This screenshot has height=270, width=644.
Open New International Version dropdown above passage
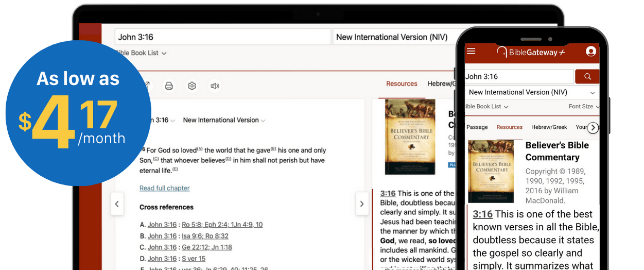pyautogui.click(x=224, y=120)
